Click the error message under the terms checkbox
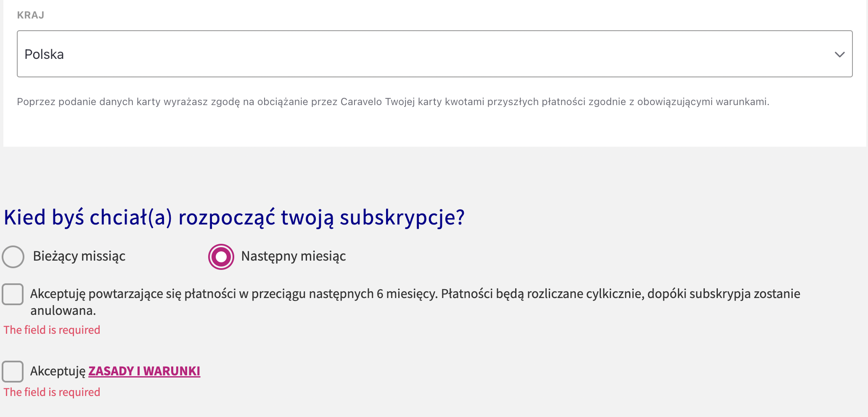The width and height of the screenshot is (868, 417). [x=52, y=392]
